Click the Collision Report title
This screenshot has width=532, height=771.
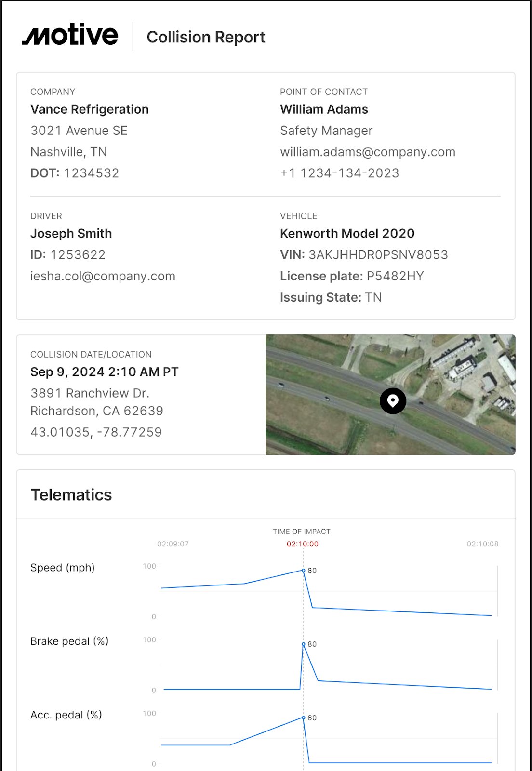[x=206, y=37]
